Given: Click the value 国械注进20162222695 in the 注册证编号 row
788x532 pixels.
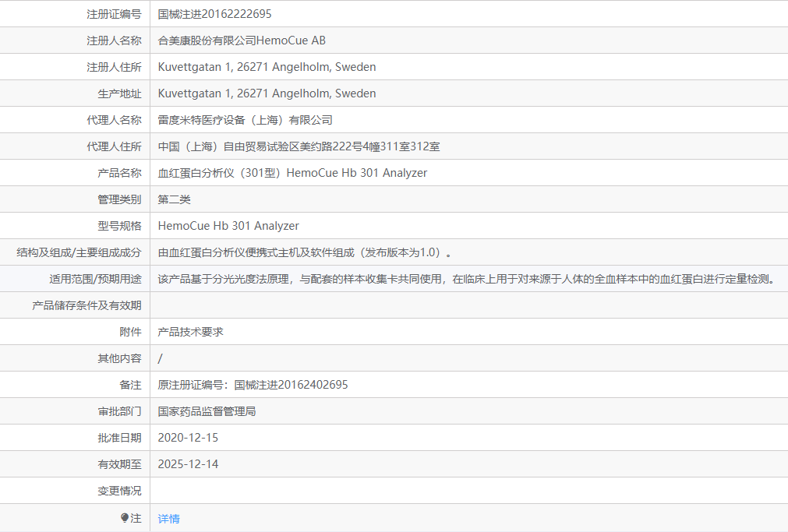Looking at the screenshot, I should click(214, 14).
